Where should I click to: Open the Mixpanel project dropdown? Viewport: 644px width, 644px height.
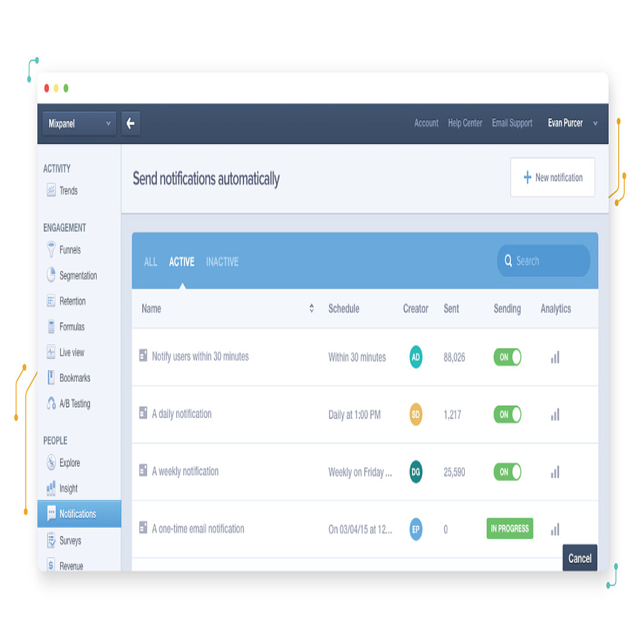79,124
